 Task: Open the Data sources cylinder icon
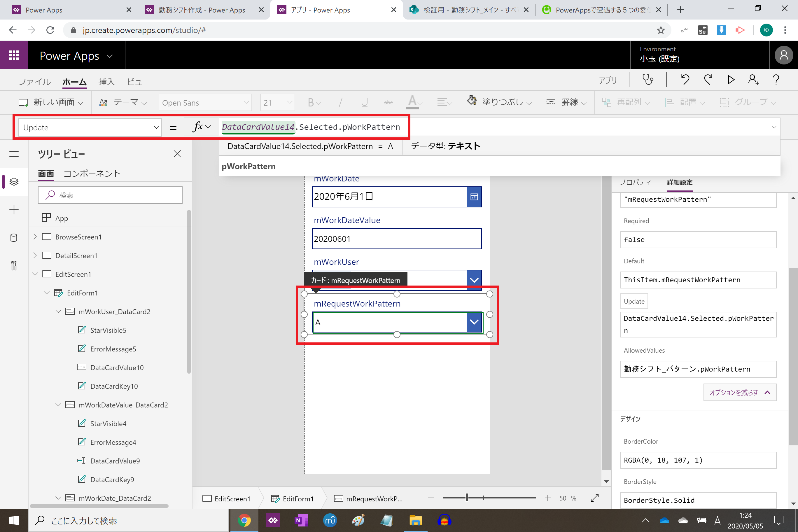tap(14, 238)
